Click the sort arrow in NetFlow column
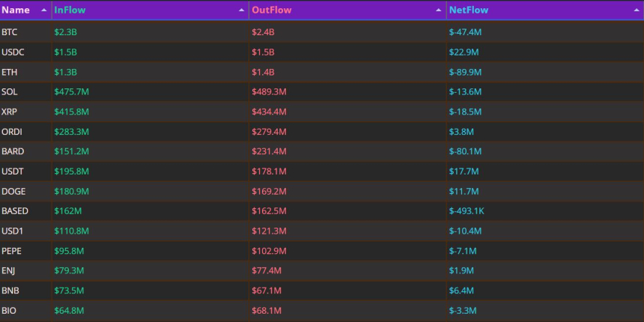Image resolution: width=644 pixels, height=322 pixels. click(637, 10)
